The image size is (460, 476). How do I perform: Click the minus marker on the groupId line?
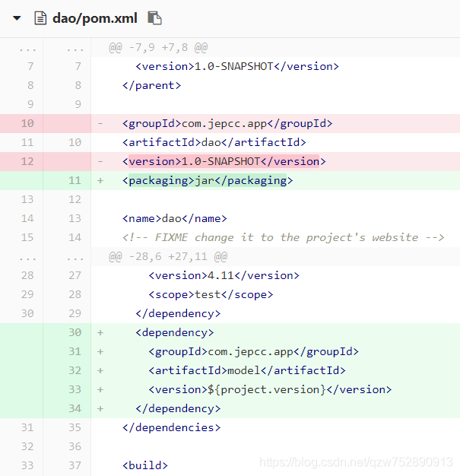click(100, 123)
